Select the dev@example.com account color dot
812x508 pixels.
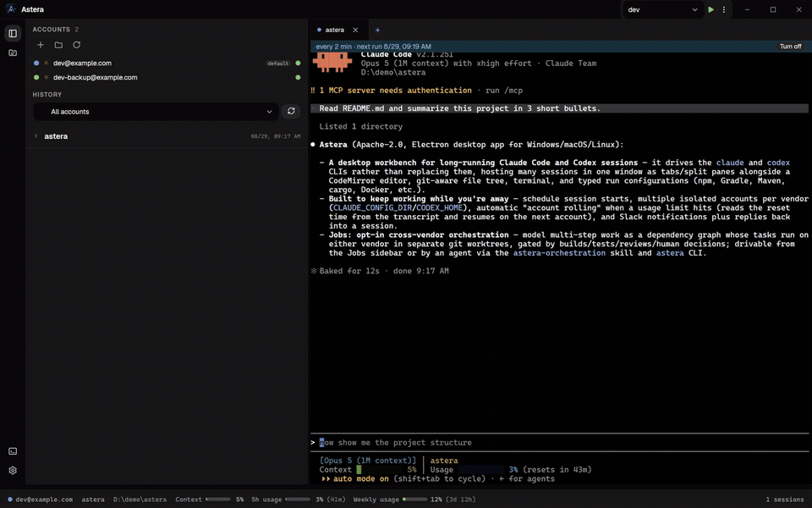tap(36, 63)
